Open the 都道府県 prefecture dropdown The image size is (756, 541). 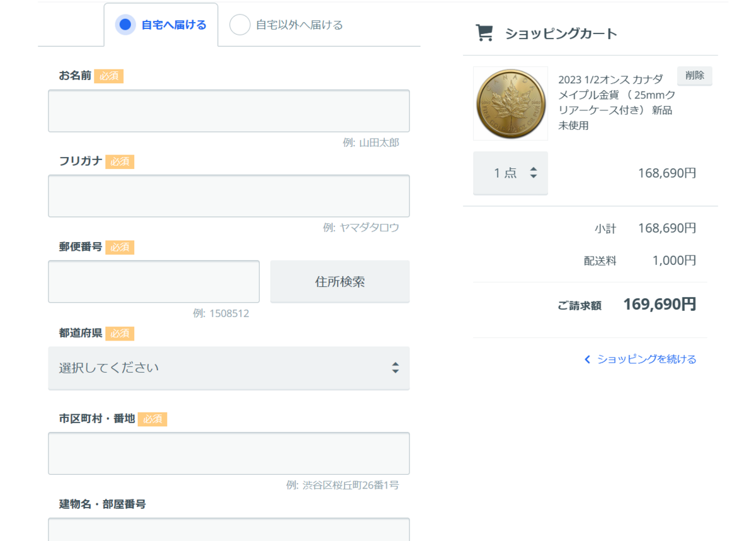(x=229, y=368)
